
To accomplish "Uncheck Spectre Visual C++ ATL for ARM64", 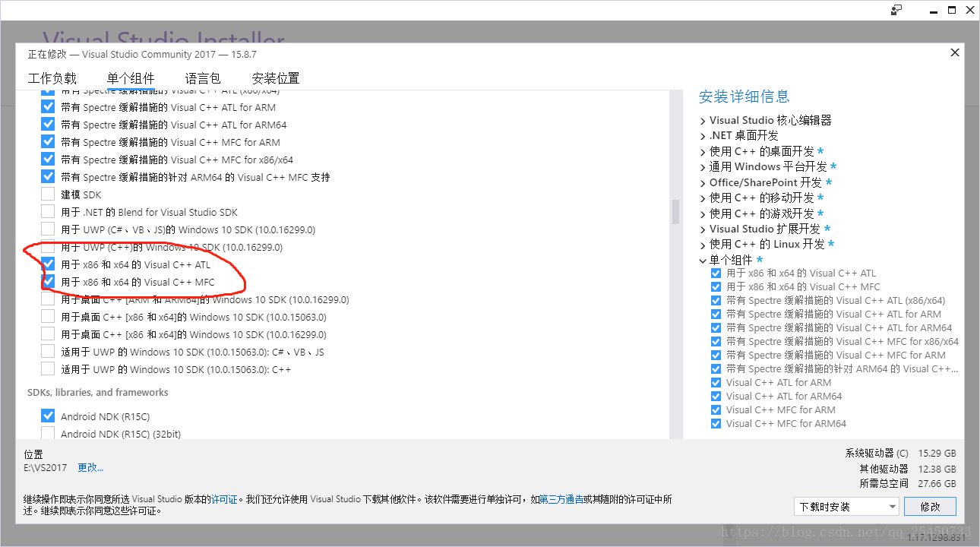I will [48, 125].
